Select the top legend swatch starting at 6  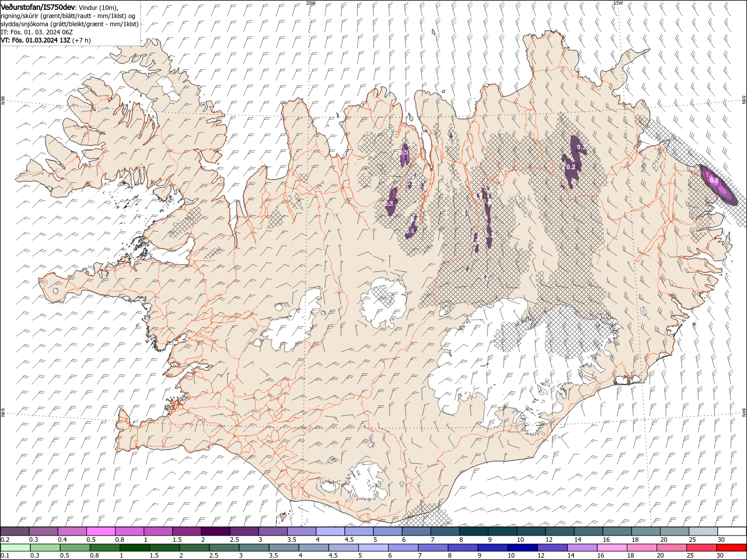(x=416, y=531)
